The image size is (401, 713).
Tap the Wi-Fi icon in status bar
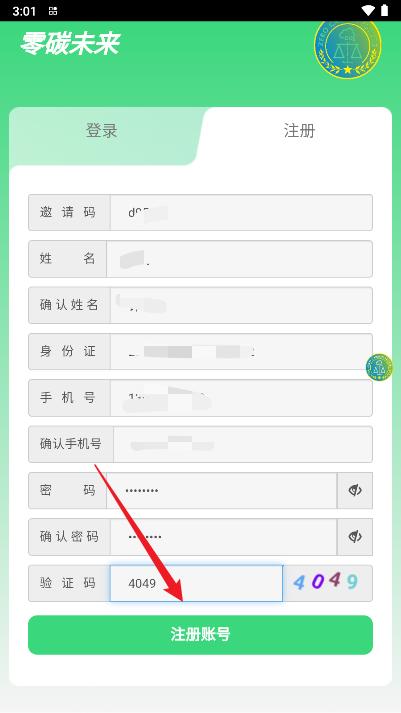(368, 10)
